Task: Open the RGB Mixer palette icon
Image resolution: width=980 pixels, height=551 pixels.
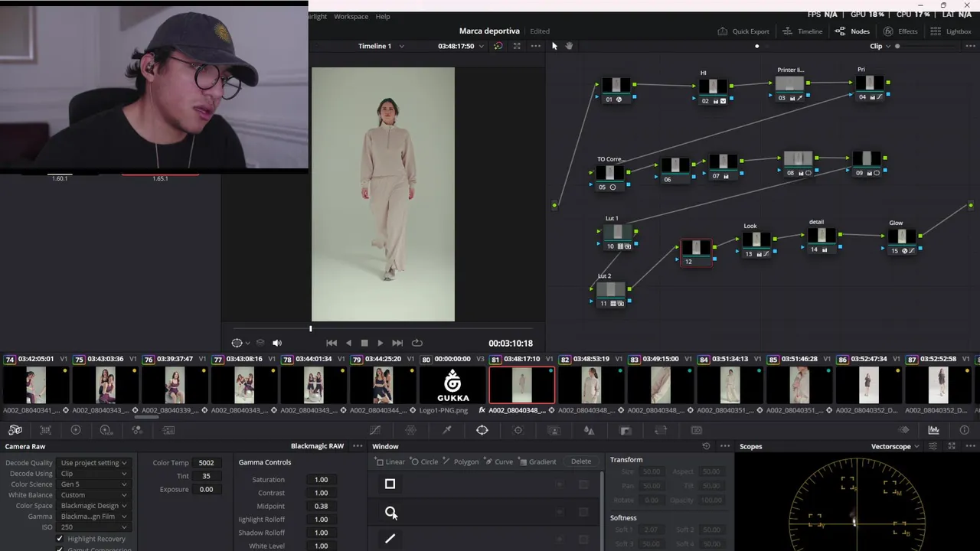Action: 137,430
